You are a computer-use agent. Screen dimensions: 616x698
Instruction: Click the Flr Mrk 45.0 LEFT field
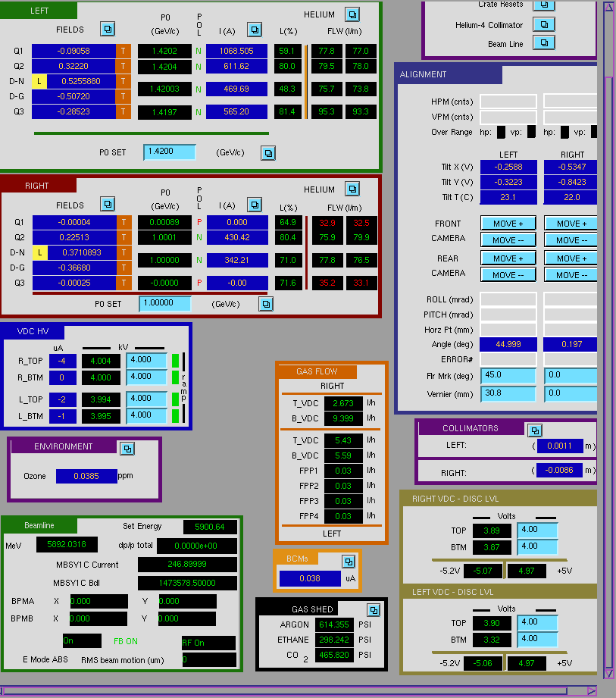(508, 375)
